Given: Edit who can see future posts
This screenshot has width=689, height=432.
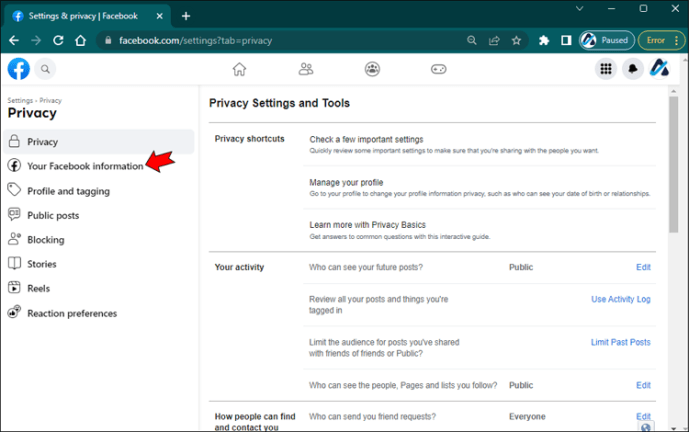Looking at the screenshot, I should [643, 267].
